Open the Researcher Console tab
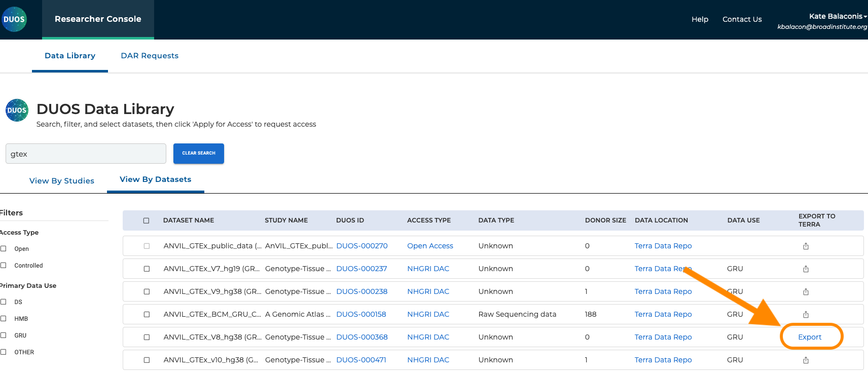 pos(98,19)
